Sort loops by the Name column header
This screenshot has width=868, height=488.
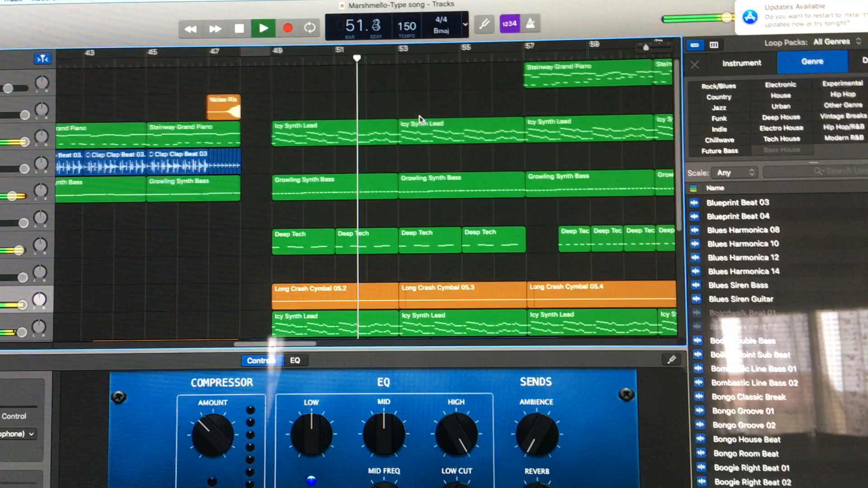coord(715,188)
